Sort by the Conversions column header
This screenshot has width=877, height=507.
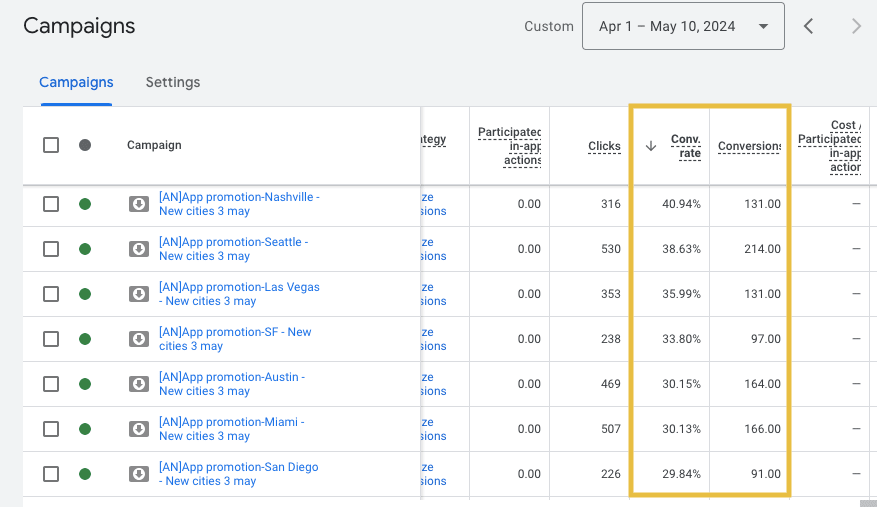coord(749,146)
